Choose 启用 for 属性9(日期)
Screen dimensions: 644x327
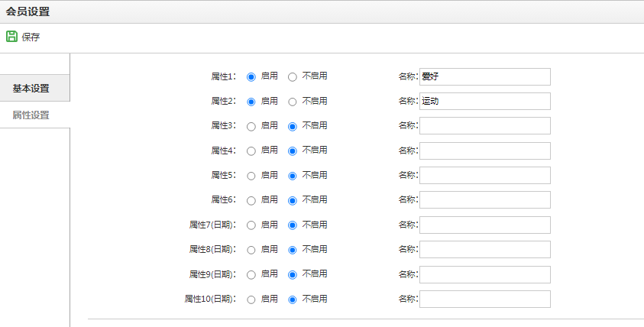tap(251, 275)
